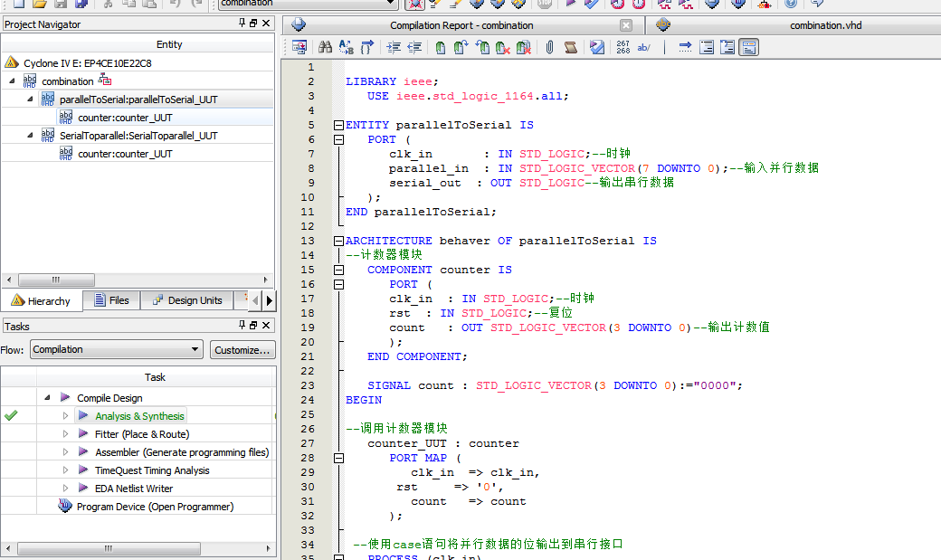Click the open in new window icon
The image size is (941, 560).
coord(299,47)
